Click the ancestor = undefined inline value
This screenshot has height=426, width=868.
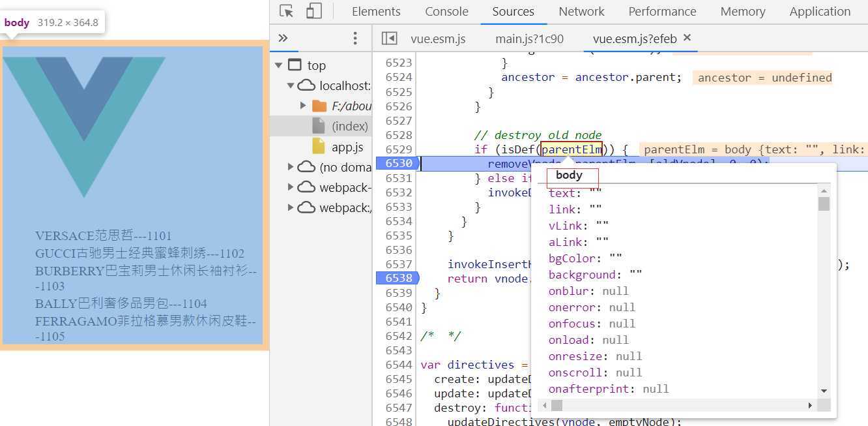point(764,78)
